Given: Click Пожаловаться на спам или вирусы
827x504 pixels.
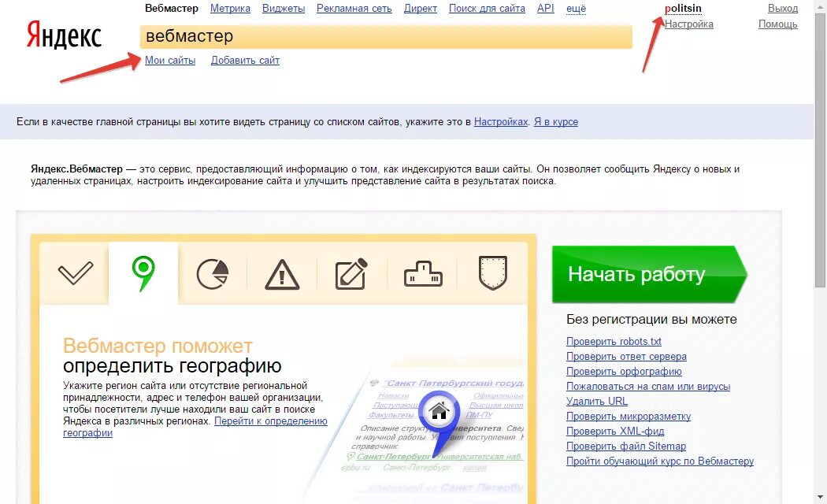Looking at the screenshot, I should click(648, 387).
